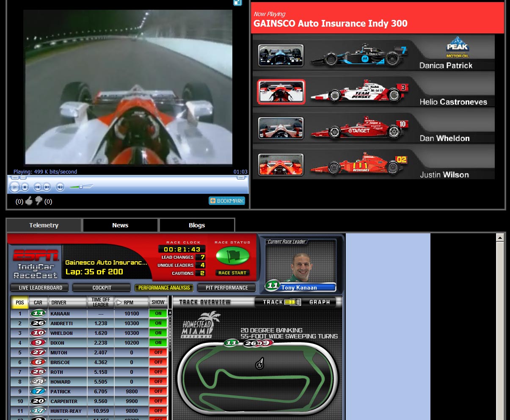
Task: Toggle show OFF for Patrick
Action: (158, 392)
